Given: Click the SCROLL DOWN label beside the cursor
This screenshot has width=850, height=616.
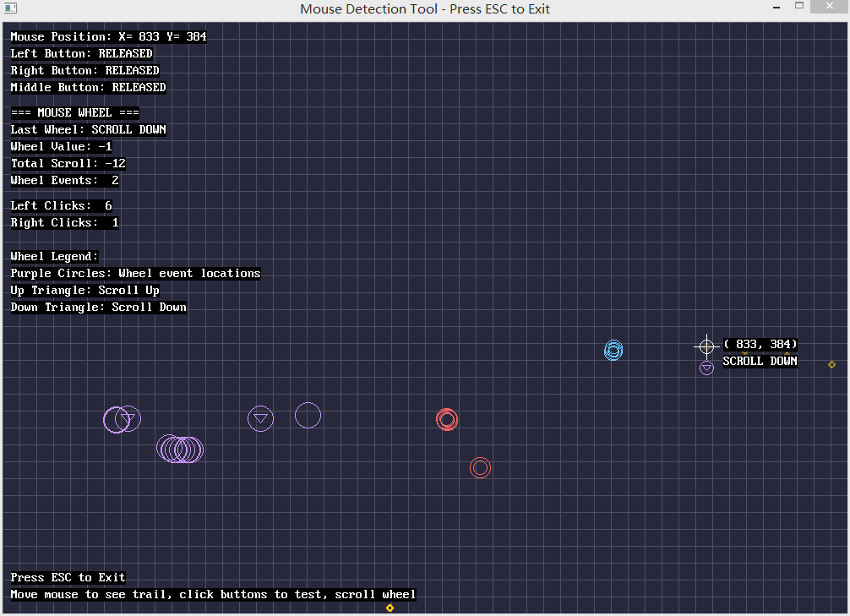Looking at the screenshot, I should coord(760,362).
